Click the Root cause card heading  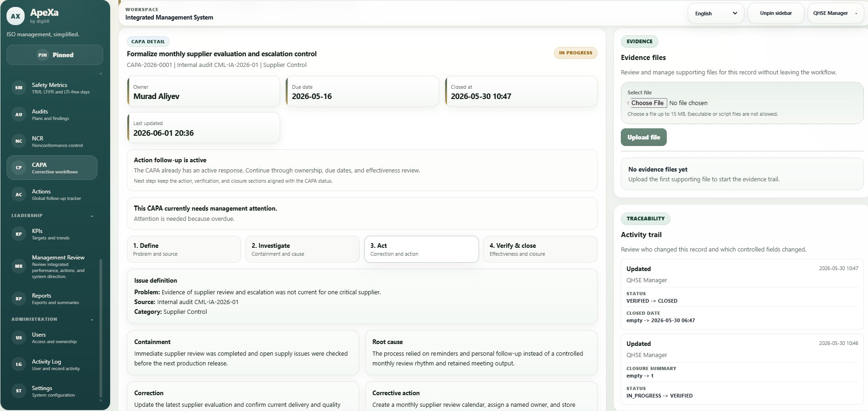coord(388,342)
